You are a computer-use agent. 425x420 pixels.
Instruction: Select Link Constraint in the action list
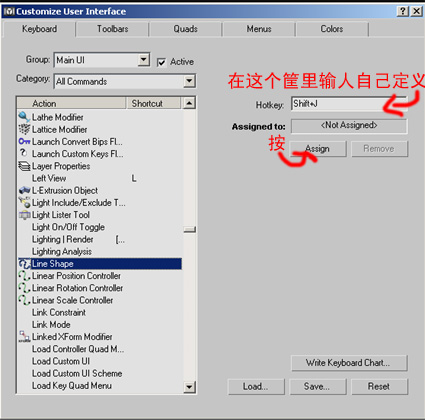(x=59, y=312)
